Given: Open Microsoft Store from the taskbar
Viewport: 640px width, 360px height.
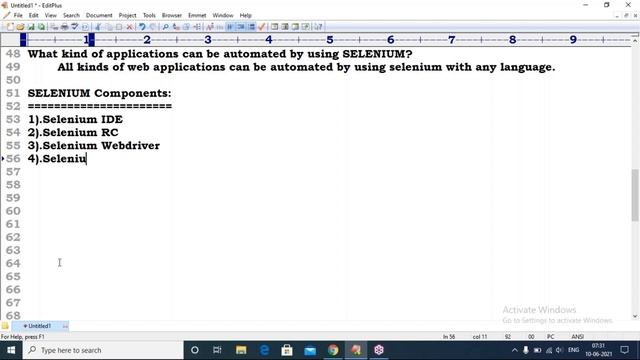Looking at the screenshot, I should point(287,350).
